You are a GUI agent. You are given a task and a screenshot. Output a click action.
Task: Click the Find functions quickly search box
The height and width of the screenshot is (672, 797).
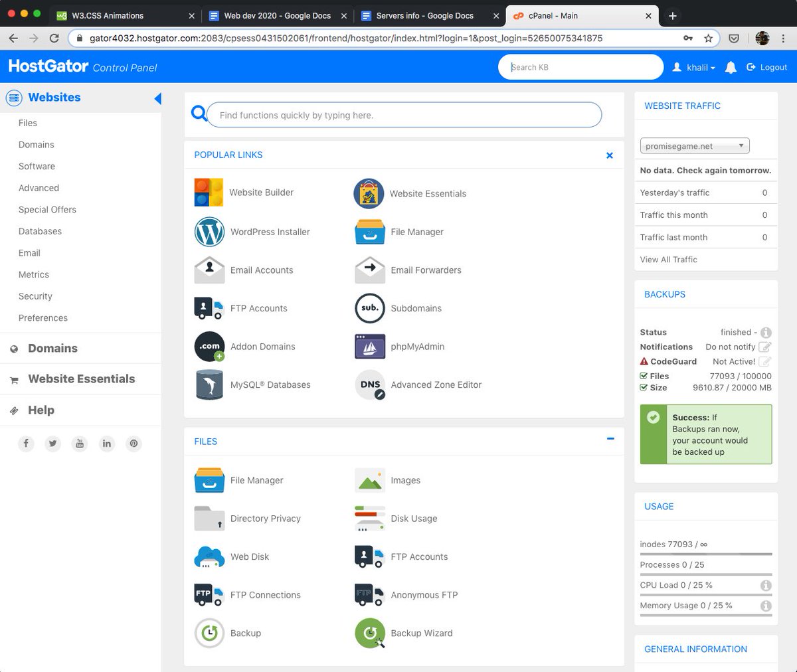point(404,115)
